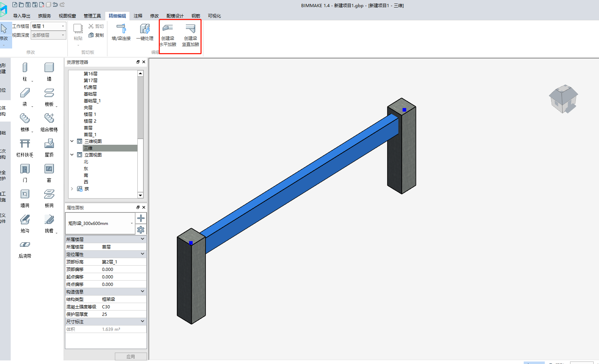Viewport: 599px width, 364px height.
Task: Select the 板洞 slab opening tool
Action: 49,198
